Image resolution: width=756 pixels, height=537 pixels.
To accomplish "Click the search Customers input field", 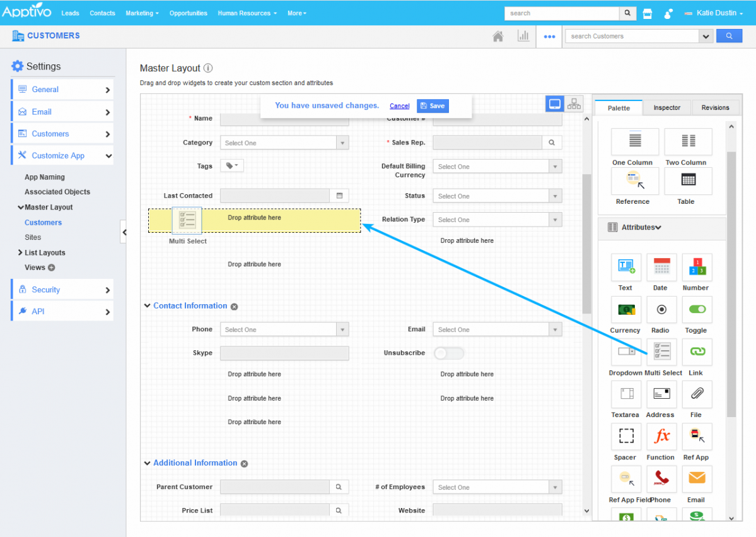I will (632, 37).
